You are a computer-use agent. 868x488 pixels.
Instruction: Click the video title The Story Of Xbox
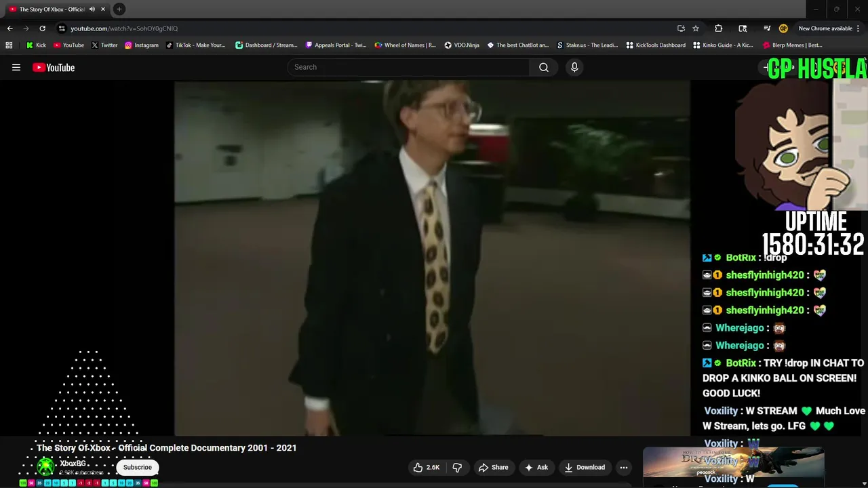(167, 448)
